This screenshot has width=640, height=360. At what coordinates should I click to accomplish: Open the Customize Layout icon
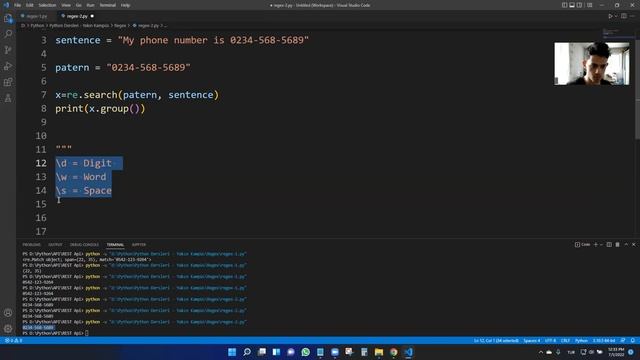(x=589, y=5)
